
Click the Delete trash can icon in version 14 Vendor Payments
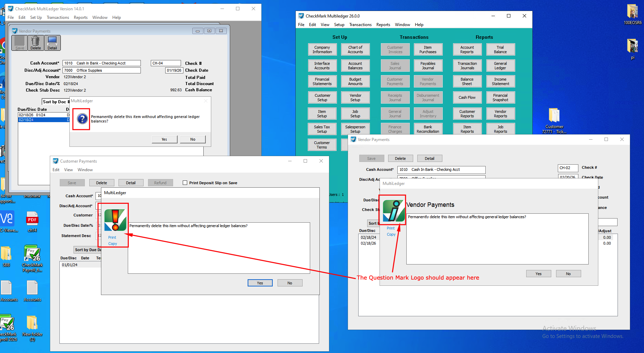pyautogui.click(x=35, y=43)
